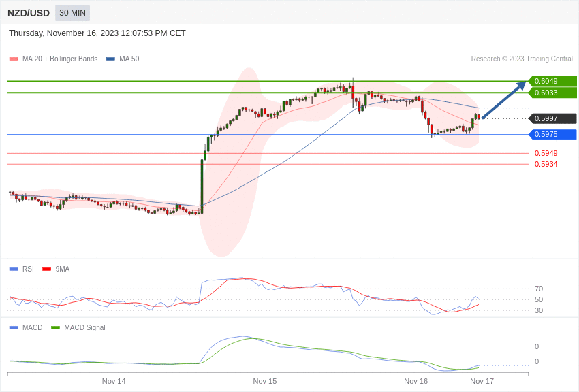Click the MACD Signal legend swatch

point(55,327)
